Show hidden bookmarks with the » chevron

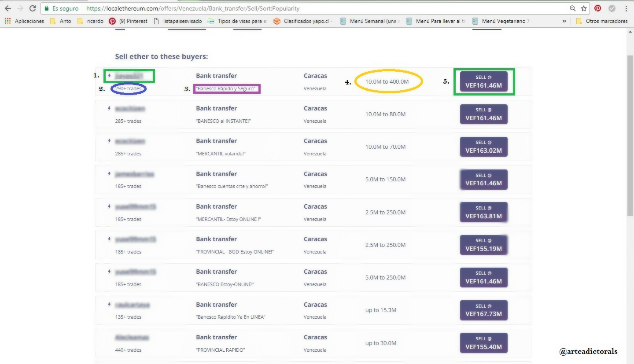(x=564, y=21)
